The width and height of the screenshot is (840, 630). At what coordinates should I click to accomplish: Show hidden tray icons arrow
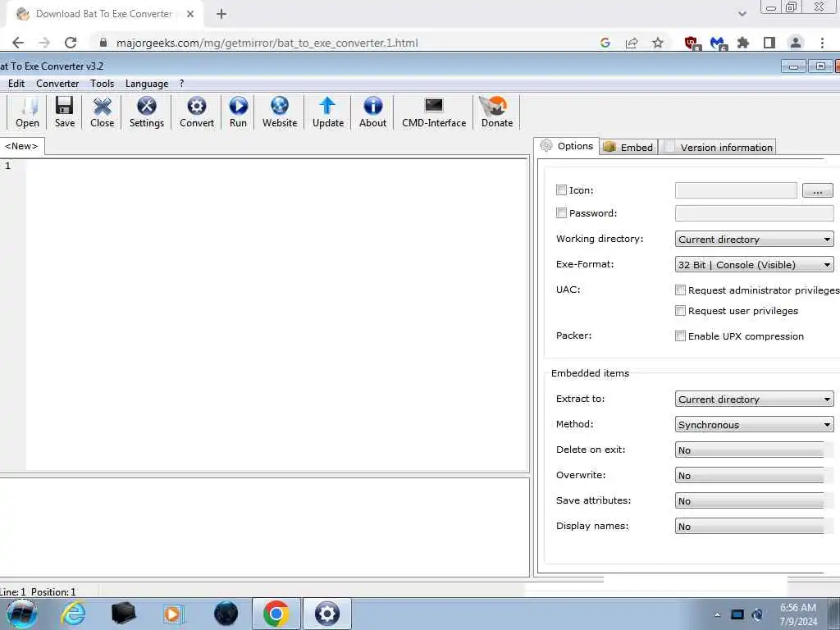717,614
